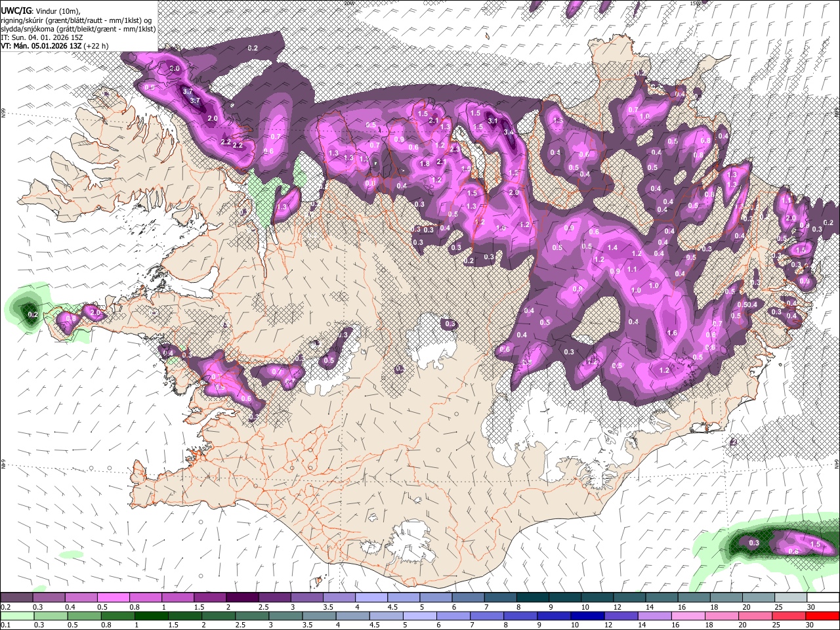The width and height of the screenshot is (840, 630).
Task: Pick the pinkish-red 25 rain legend swatch
Action: (790, 616)
